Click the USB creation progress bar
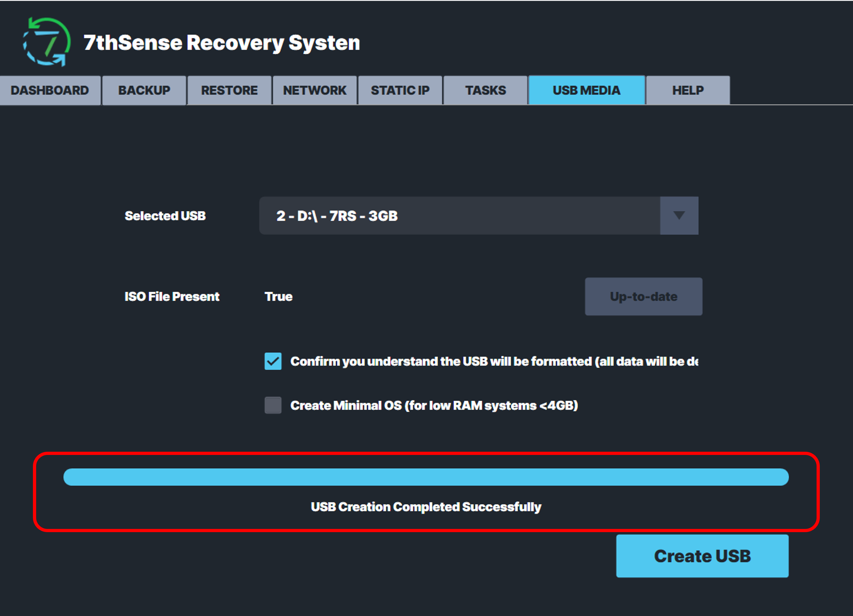The height and width of the screenshot is (616, 853). tap(426, 477)
